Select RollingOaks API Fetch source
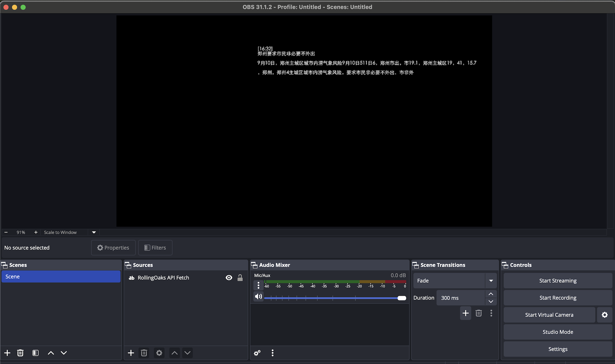The image size is (615, 364). pyautogui.click(x=163, y=278)
